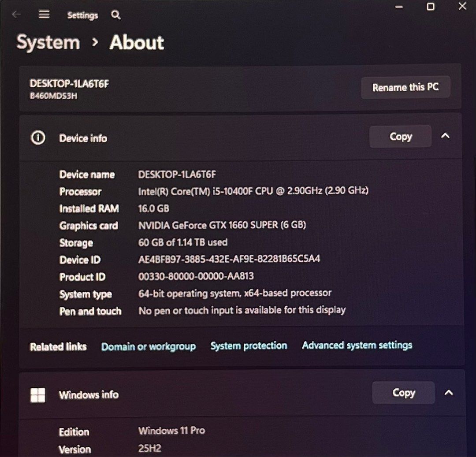Image resolution: width=476 pixels, height=457 pixels.
Task: Click the back arrow in Settings
Action: pos(16,14)
